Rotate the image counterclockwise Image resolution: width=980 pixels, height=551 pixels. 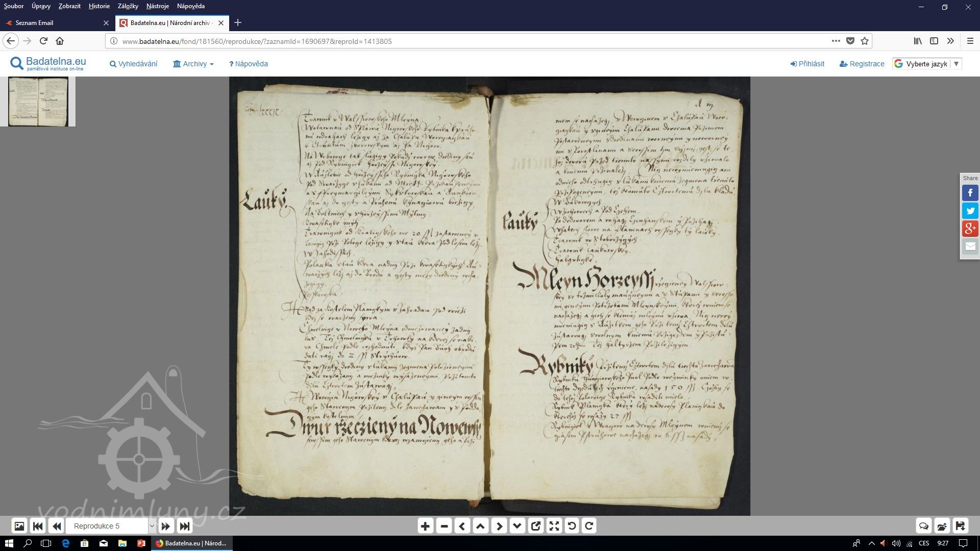tap(572, 526)
